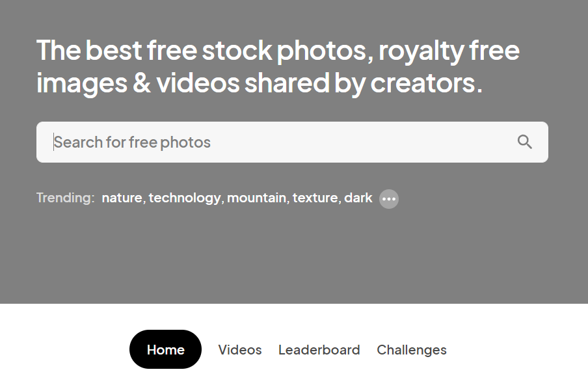Open the Challenges tab
Image resolution: width=588 pixels, height=387 pixels.
click(x=412, y=349)
